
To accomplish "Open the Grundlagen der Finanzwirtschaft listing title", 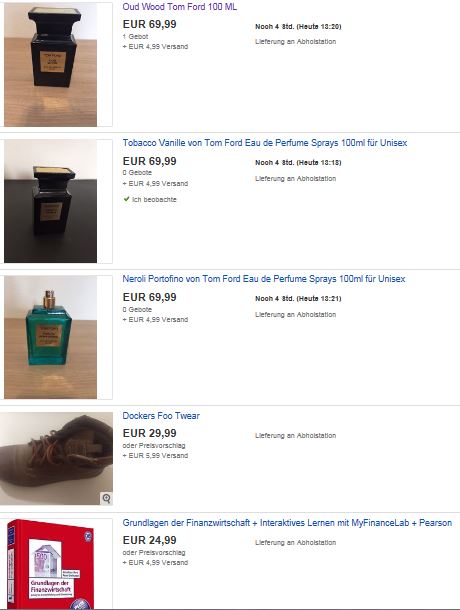I will click(287, 522).
